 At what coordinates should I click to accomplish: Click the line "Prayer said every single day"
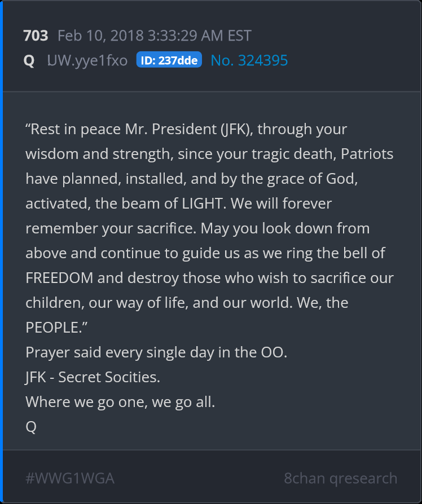click(x=156, y=352)
